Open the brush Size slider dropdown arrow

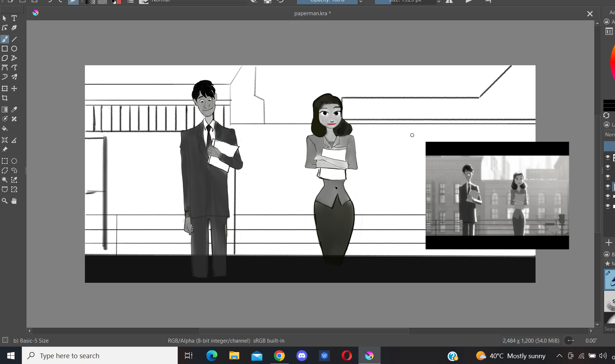[x=439, y=2]
